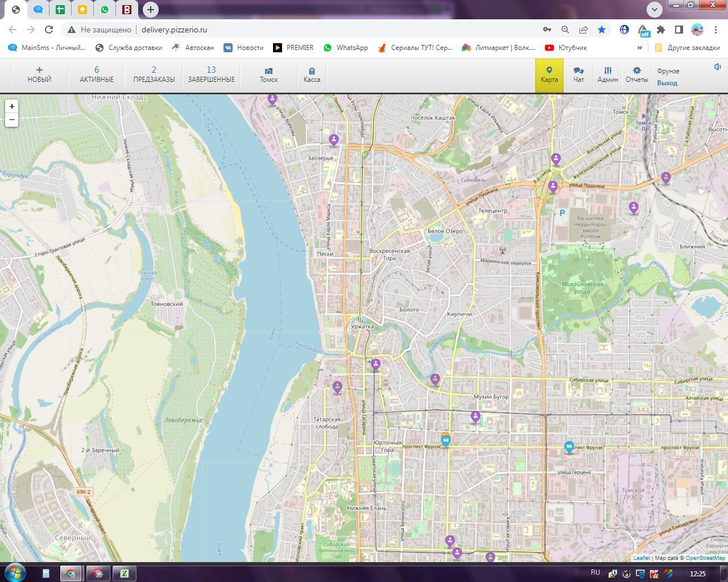Open the calculator taskbar icon
The image size is (728, 582).
[x=45, y=573]
